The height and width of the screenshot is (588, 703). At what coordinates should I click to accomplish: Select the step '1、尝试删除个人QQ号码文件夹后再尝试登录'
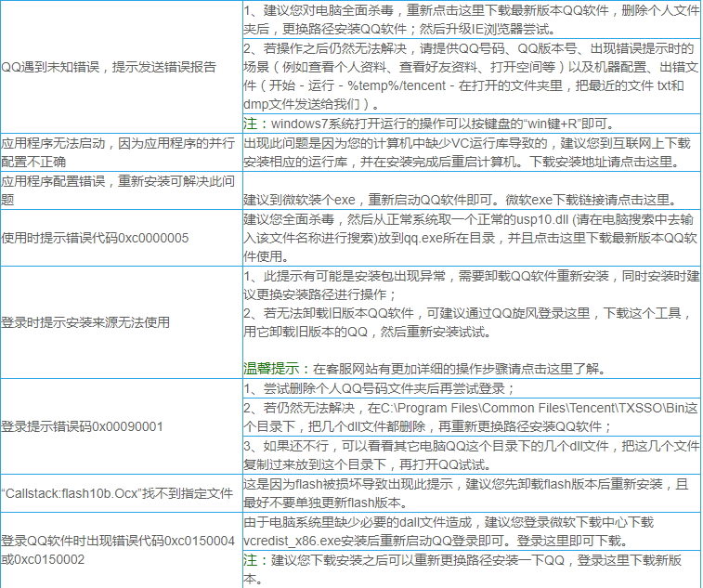[x=472, y=388]
